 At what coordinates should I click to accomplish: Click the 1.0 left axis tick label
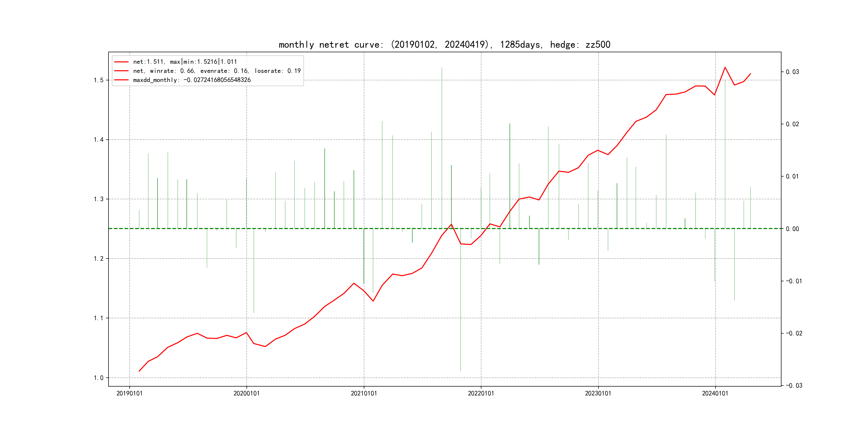coord(98,378)
